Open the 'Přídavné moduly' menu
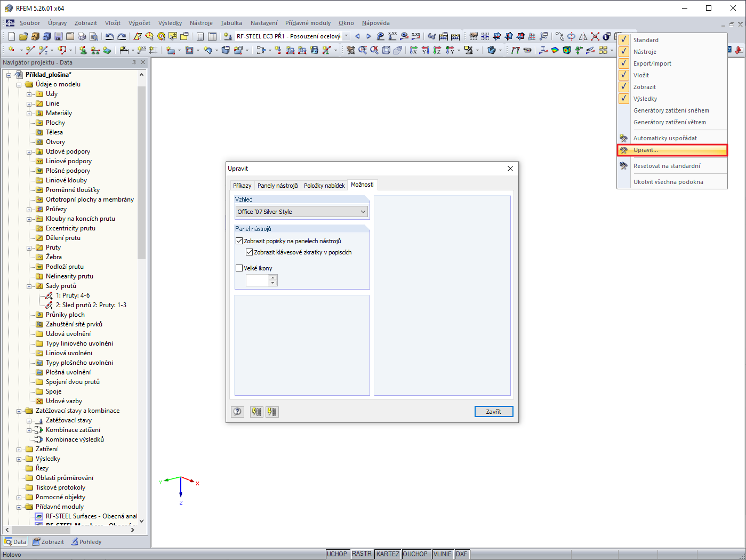The image size is (746, 560). tap(308, 23)
